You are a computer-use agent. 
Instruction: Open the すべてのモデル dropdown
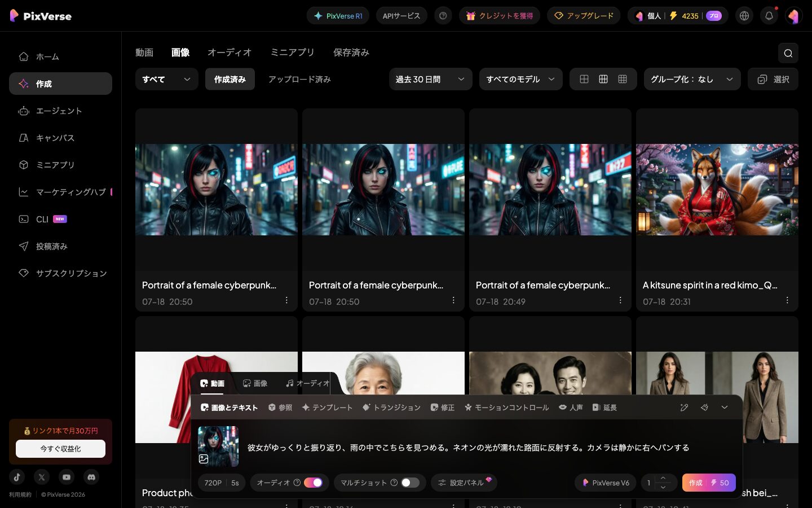pyautogui.click(x=521, y=79)
